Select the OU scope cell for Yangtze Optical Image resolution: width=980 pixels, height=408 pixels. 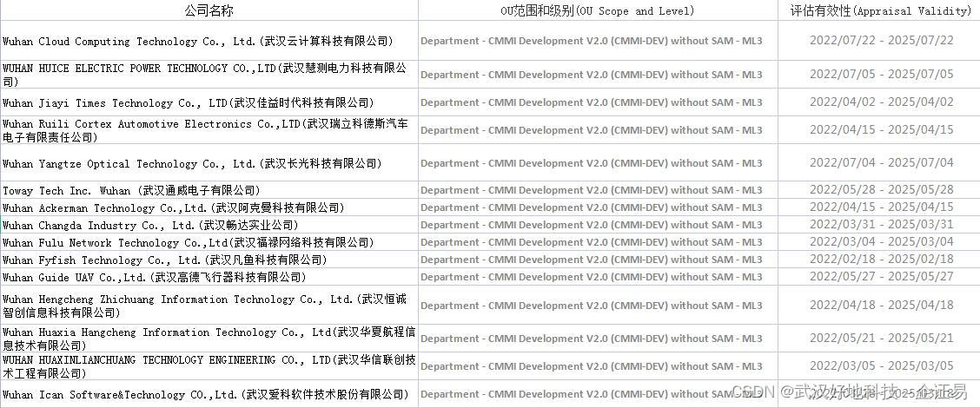pyautogui.click(x=598, y=163)
